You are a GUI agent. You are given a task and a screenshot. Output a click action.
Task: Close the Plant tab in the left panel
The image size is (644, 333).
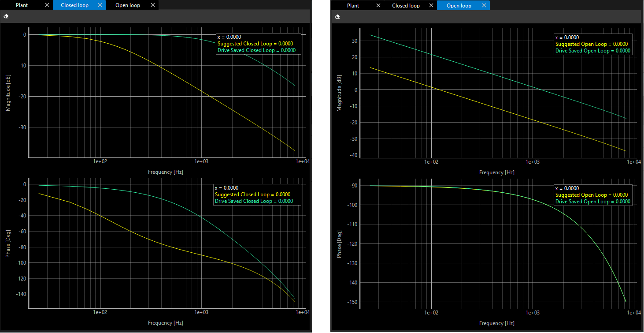(47, 5)
